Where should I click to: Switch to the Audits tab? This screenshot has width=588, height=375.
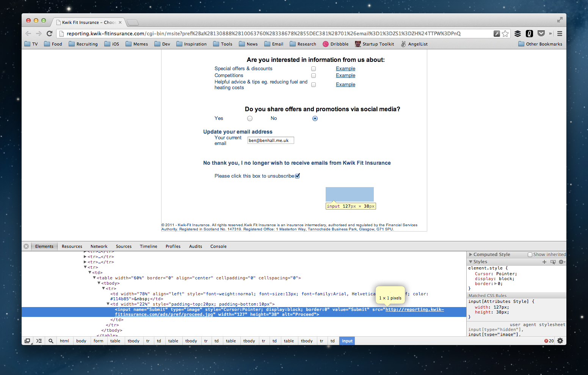(196, 246)
